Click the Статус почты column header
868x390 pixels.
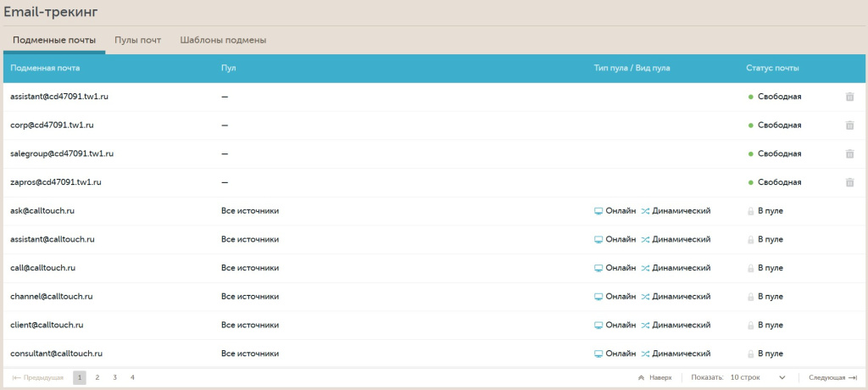click(x=772, y=68)
